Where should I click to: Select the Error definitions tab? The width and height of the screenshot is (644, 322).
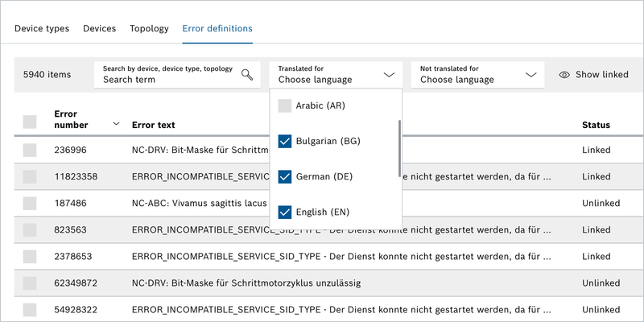point(217,29)
